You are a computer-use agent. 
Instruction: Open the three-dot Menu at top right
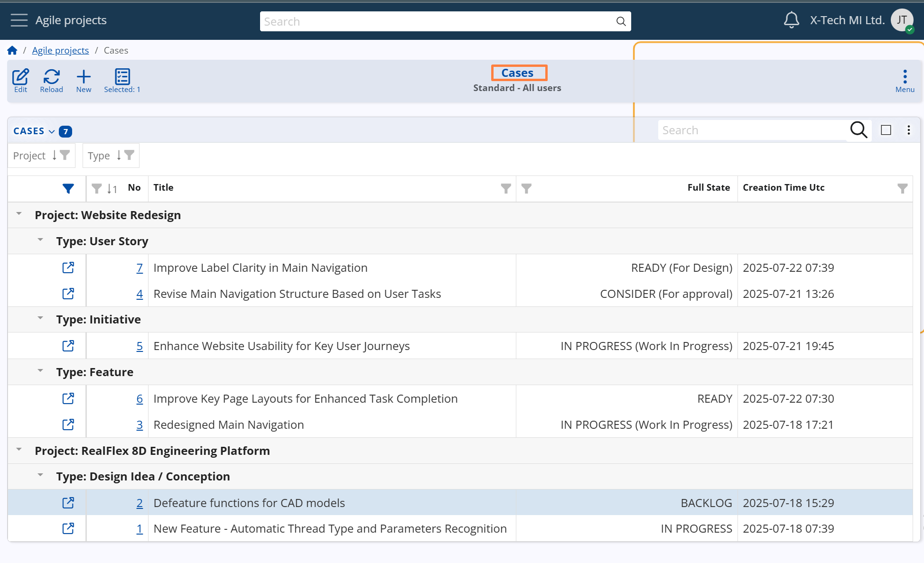(905, 77)
